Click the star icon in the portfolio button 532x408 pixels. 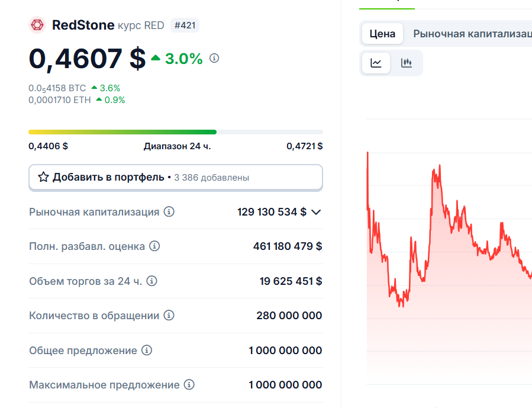coord(43,177)
